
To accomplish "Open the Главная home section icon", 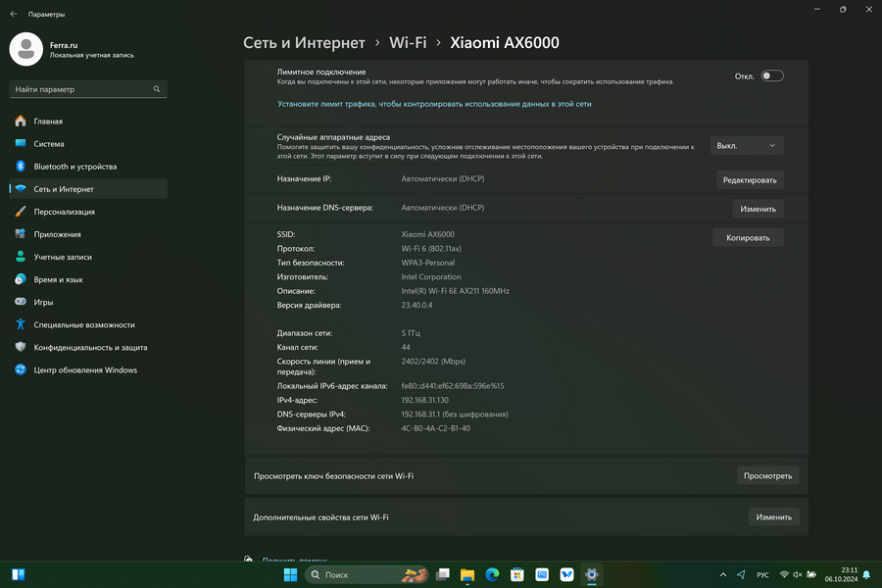I will (21, 122).
